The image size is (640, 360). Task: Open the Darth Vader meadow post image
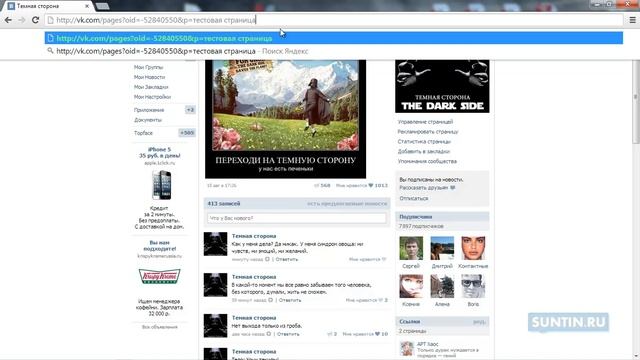[285, 119]
